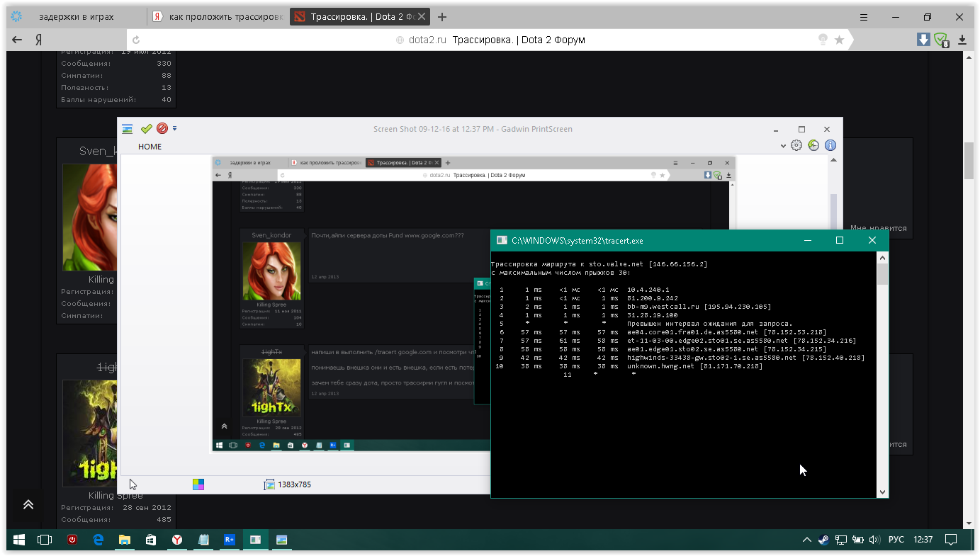
Task: Switch input language via РУС indicator
Action: click(x=896, y=540)
